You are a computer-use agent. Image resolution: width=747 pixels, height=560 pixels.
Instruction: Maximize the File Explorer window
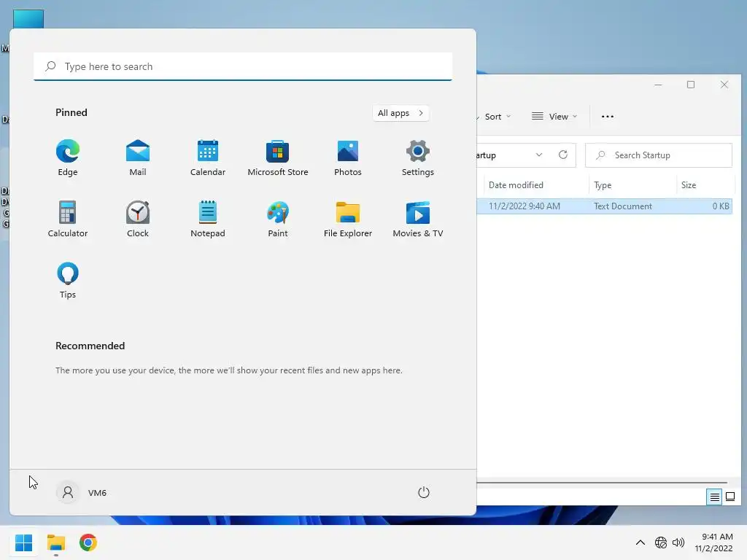(x=691, y=85)
